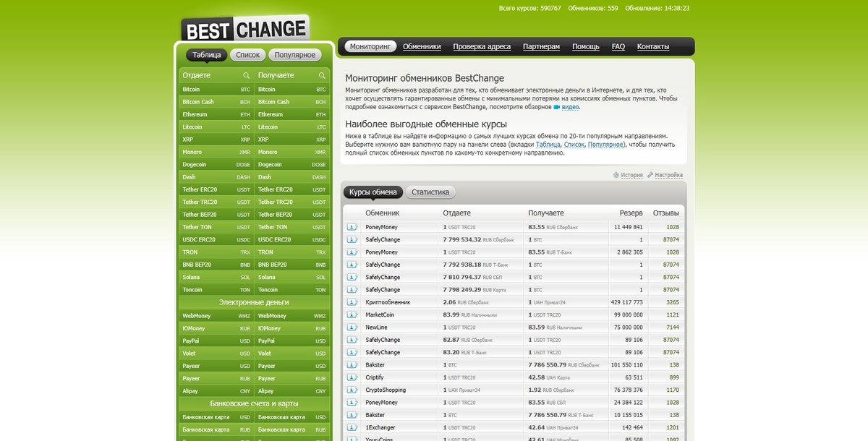This screenshot has height=441, width=868.
Task: Open the Мониторинг menu item
Action: point(370,46)
